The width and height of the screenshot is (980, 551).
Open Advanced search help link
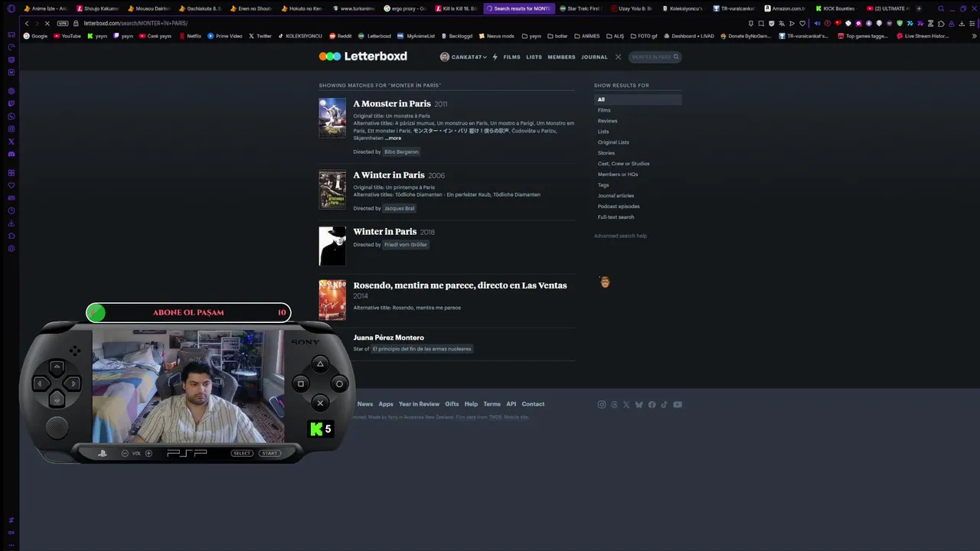(620, 236)
